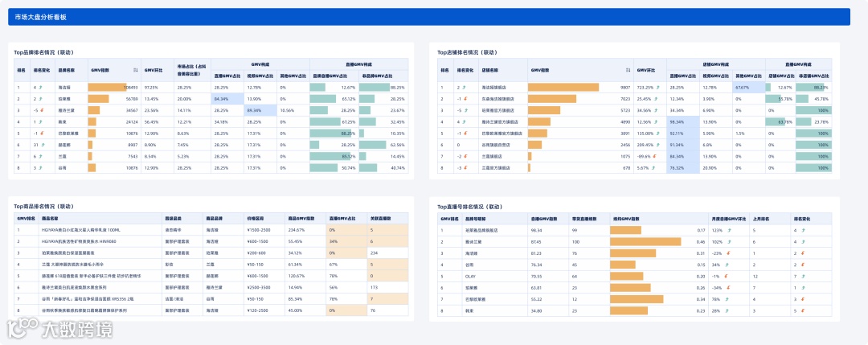Click the Top商品排名情况 section title
Screen dimensions: 868x345
[43, 206]
